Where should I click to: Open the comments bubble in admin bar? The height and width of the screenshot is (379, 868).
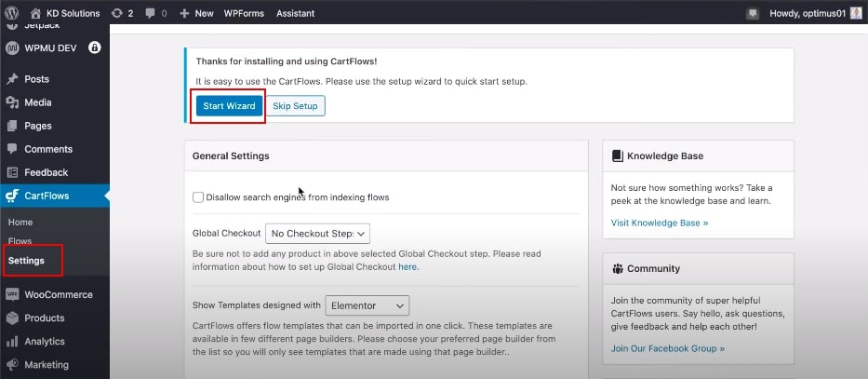coord(150,13)
